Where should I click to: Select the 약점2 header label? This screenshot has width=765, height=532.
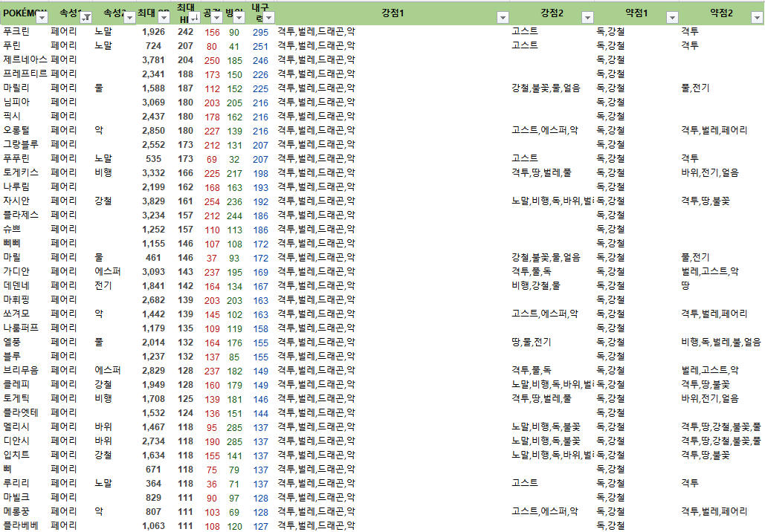pos(722,13)
